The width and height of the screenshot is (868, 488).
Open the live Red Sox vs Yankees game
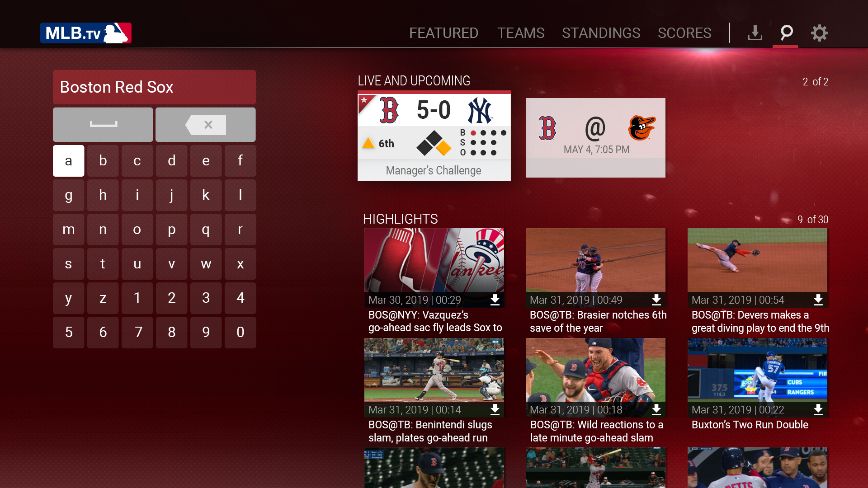pos(434,136)
